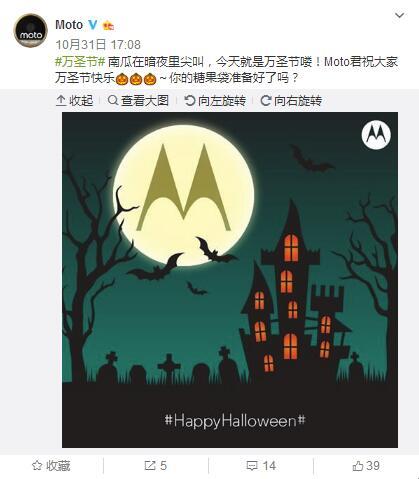Click the magnifier icon beside 查看大图
Viewport: 419px width, 479px height.
coord(113,100)
